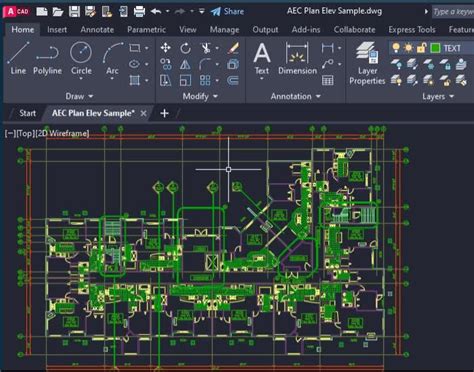Viewport: 474px width, 372px height.
Task: Open Layer Properties manager
Action: [367, 63]
